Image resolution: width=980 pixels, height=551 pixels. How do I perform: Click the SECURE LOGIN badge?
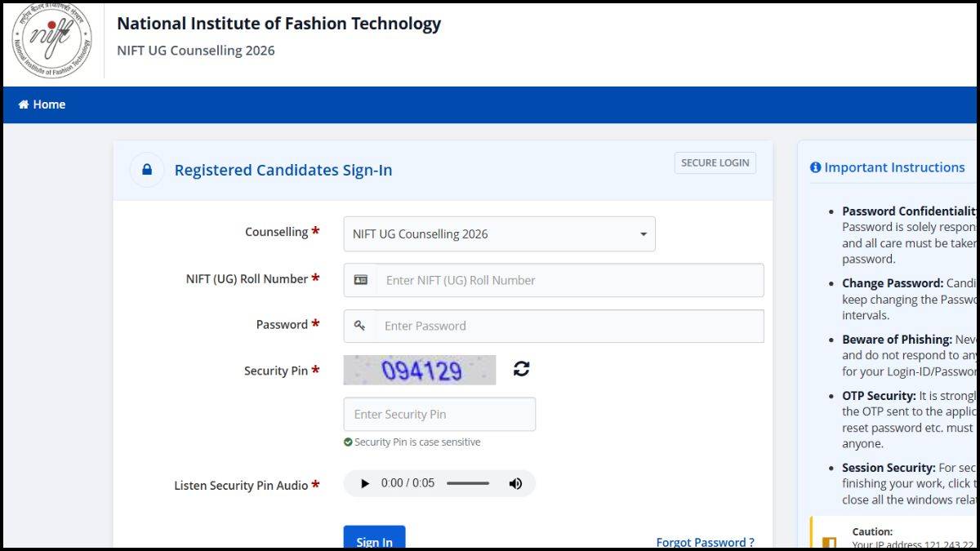(x=715, y=162)
